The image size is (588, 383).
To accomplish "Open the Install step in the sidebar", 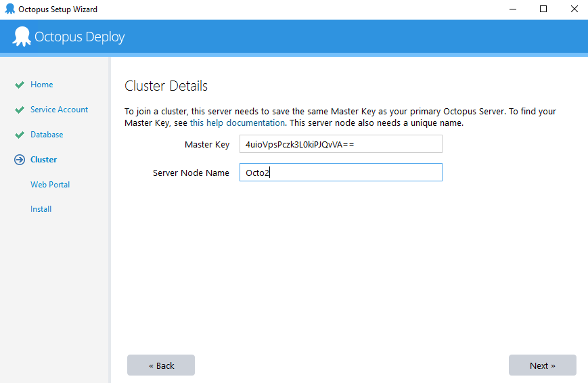I will [41, 209].
